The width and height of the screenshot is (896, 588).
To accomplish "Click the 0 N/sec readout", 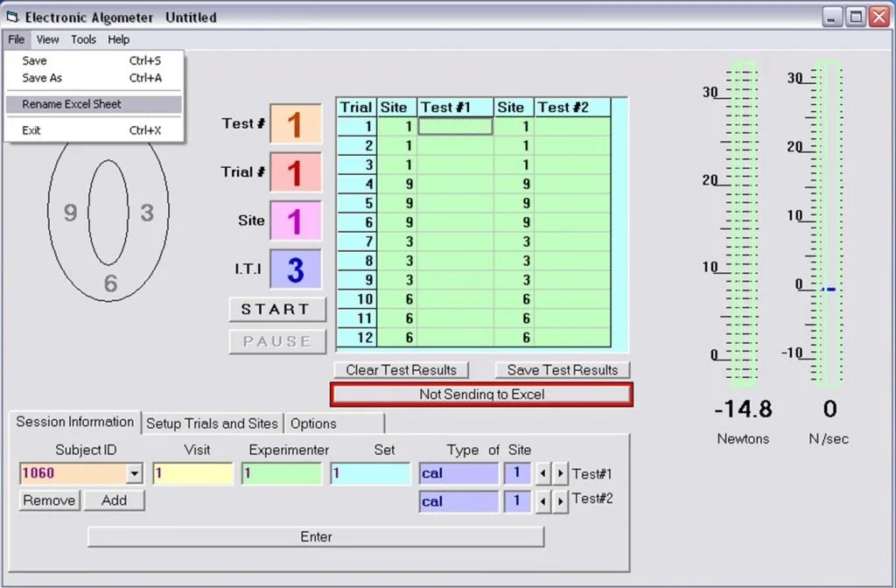I will pyautogui.click(x=829, y=409).
